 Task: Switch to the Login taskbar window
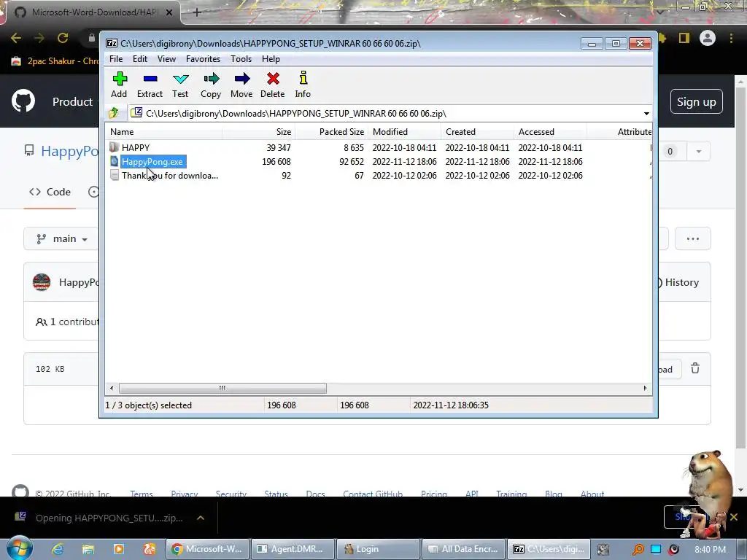point(378,549)
